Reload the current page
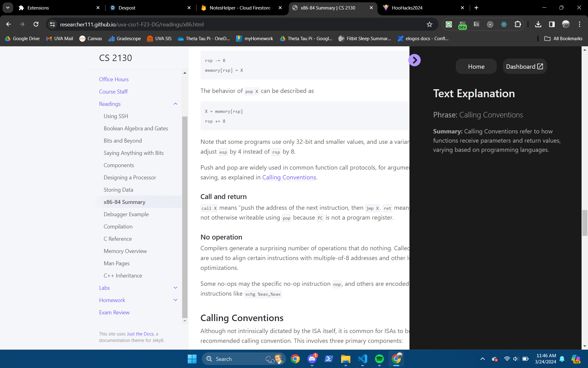Viewport: 588px width, 368px height. [x=36, y=24]
